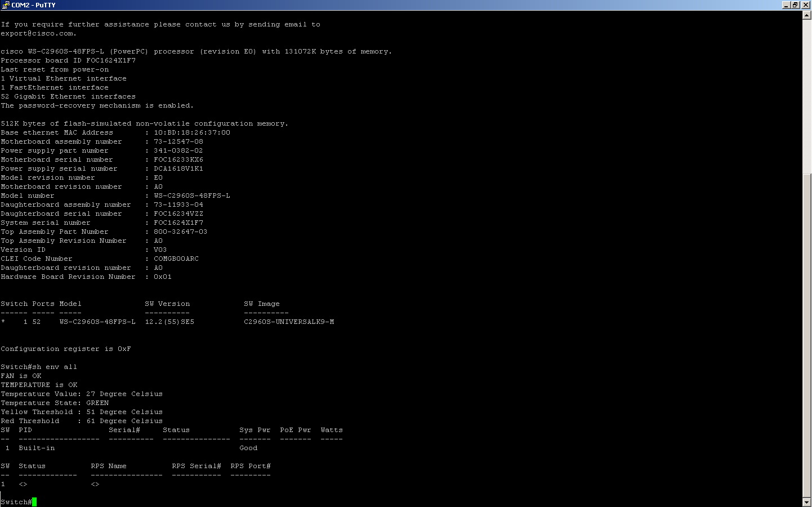812x507 pixels.
Task: Open the PuTTY system menu icon
Action: [x=5, y=5]
